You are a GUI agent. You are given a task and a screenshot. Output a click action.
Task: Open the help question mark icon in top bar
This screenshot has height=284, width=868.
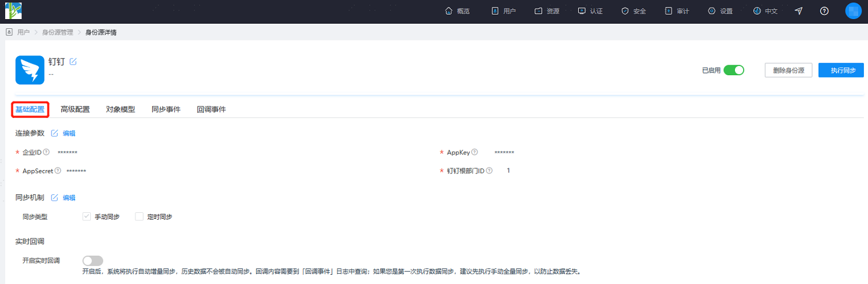825,11
